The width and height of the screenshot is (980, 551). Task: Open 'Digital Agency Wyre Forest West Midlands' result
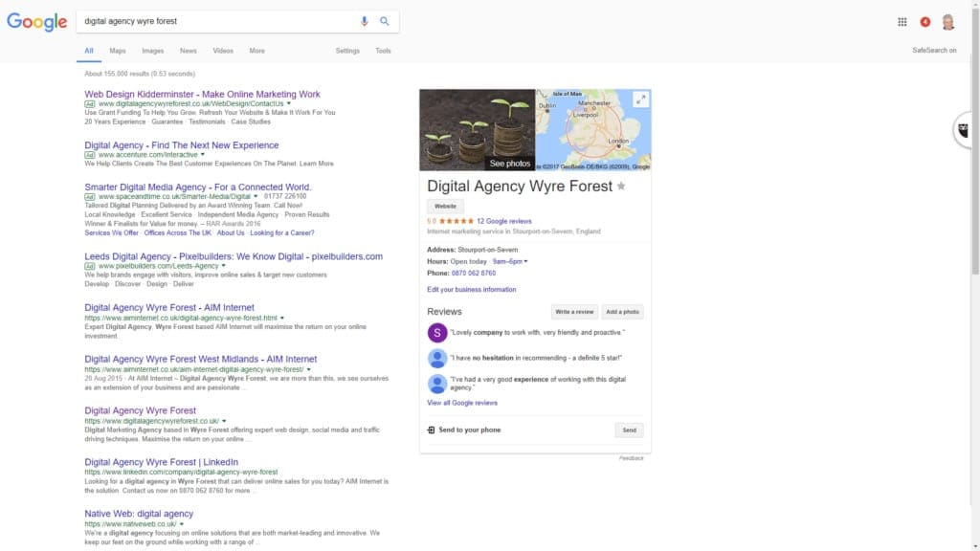tap(201, 359)
